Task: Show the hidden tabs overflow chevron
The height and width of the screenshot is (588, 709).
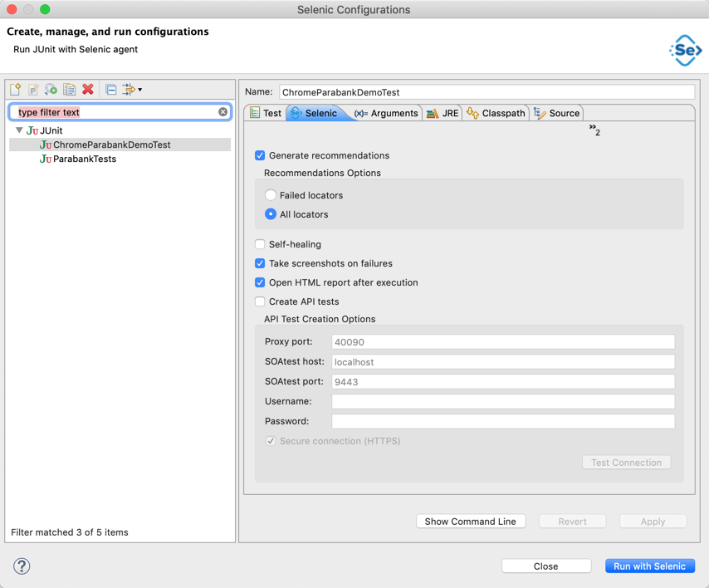Action: [x=594, y=130]
